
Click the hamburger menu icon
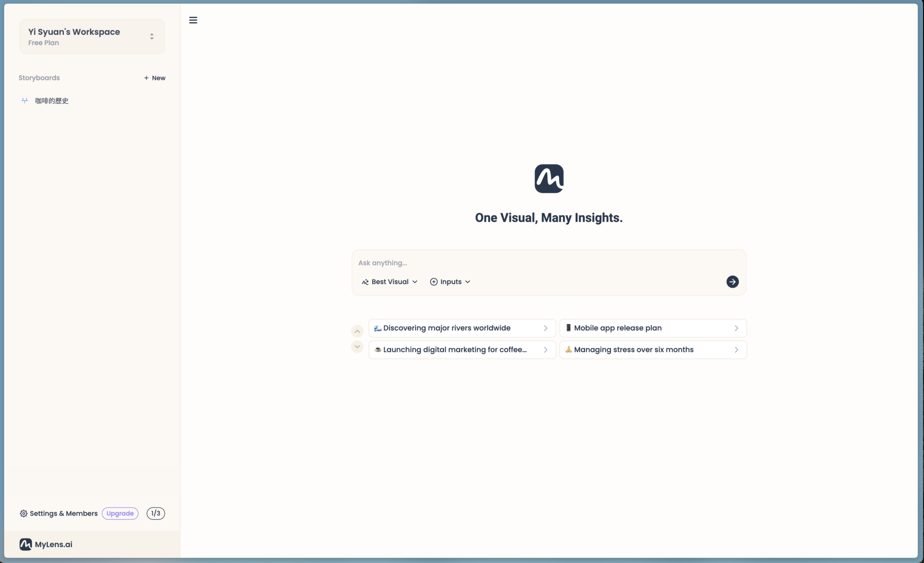point(193,20)
